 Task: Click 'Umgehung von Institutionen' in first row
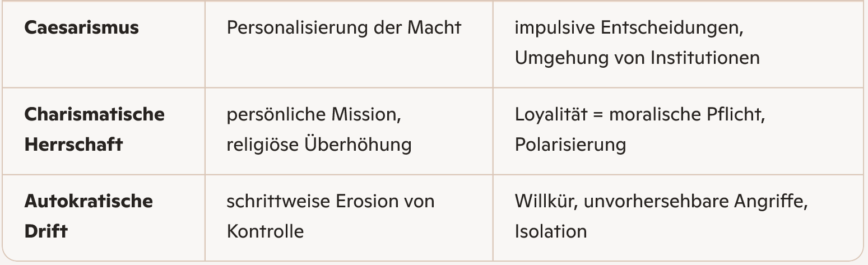pos(637,58)
